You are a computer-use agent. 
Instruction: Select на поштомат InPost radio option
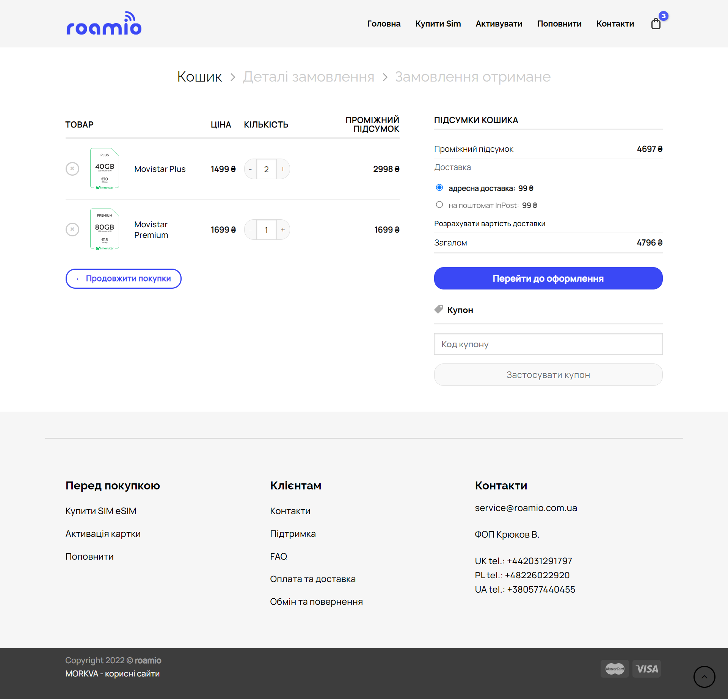[x=439, y=205]
